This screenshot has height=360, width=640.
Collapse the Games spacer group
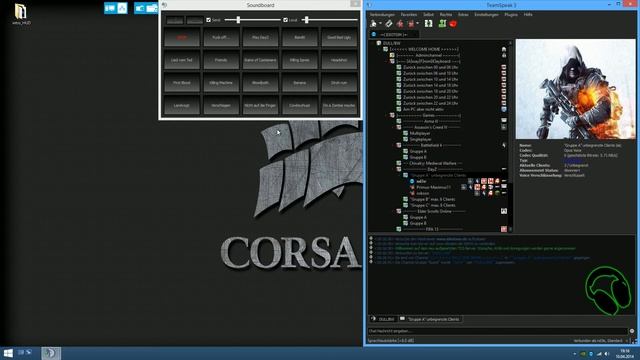(387, 116)
